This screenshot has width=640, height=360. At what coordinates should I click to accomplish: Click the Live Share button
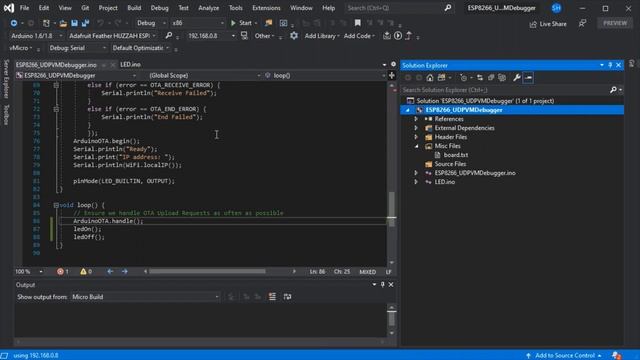548,24
